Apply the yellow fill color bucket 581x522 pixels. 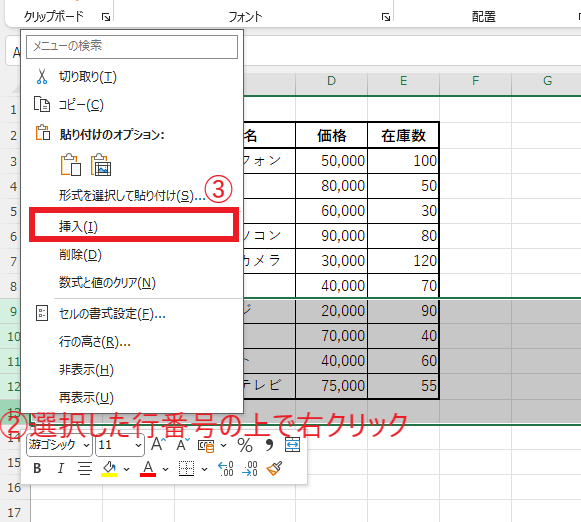click(x=109, y=469)
